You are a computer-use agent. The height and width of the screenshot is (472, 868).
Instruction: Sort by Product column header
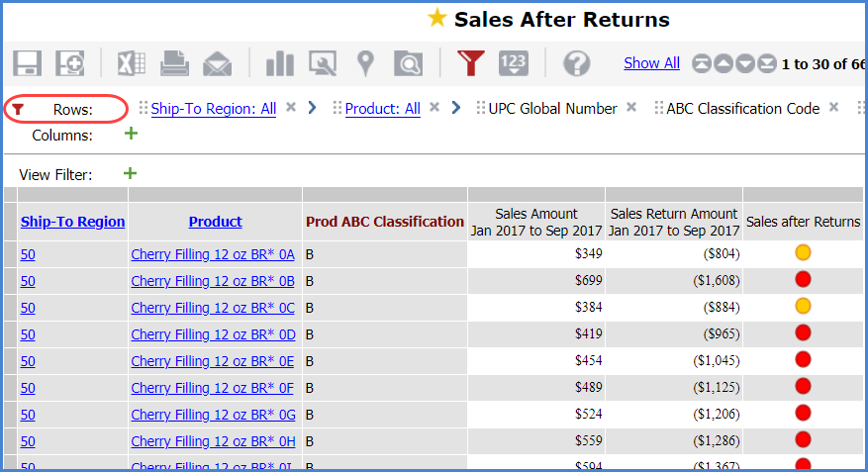tap(215, 222)
